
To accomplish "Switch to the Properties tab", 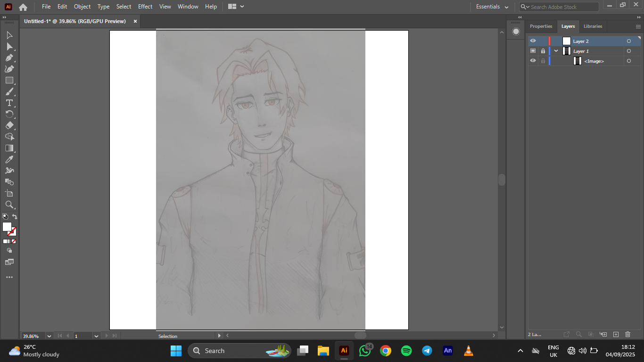I will tap(541, 26).
